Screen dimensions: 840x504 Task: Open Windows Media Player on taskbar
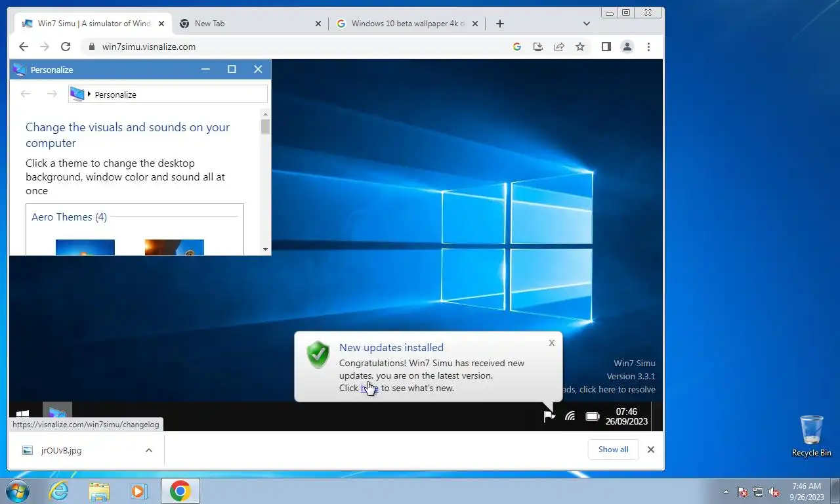[139, 491]
